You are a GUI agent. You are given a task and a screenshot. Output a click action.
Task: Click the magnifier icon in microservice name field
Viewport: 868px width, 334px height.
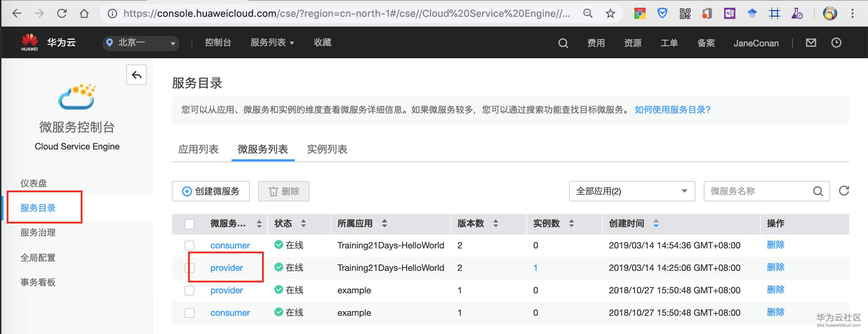click(x=818, y=191)
